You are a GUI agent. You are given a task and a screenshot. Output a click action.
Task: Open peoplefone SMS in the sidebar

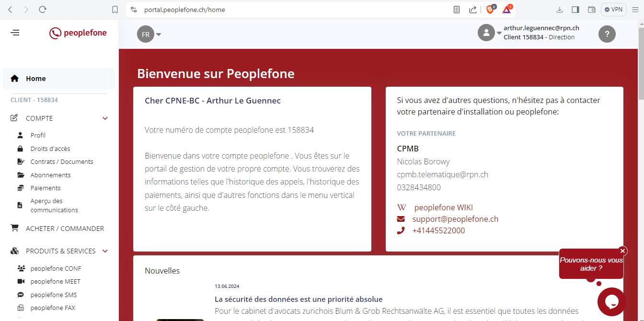54,295
